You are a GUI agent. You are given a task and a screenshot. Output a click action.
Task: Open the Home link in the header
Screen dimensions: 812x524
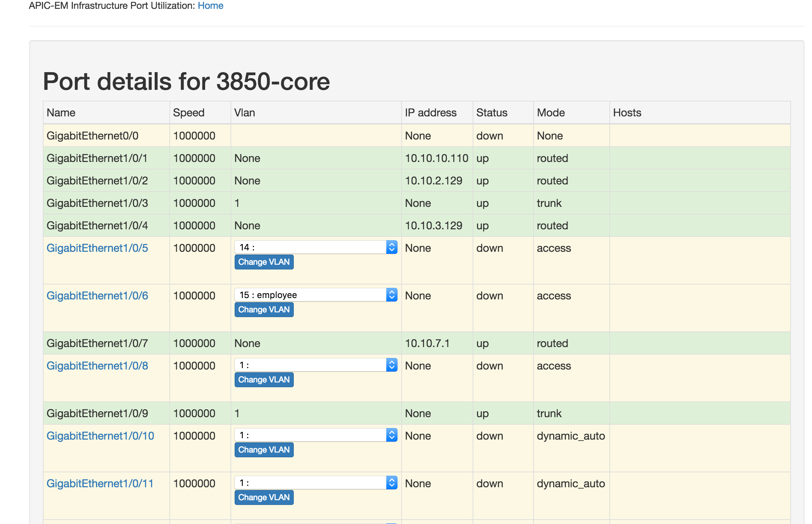(x=210, y=5)
